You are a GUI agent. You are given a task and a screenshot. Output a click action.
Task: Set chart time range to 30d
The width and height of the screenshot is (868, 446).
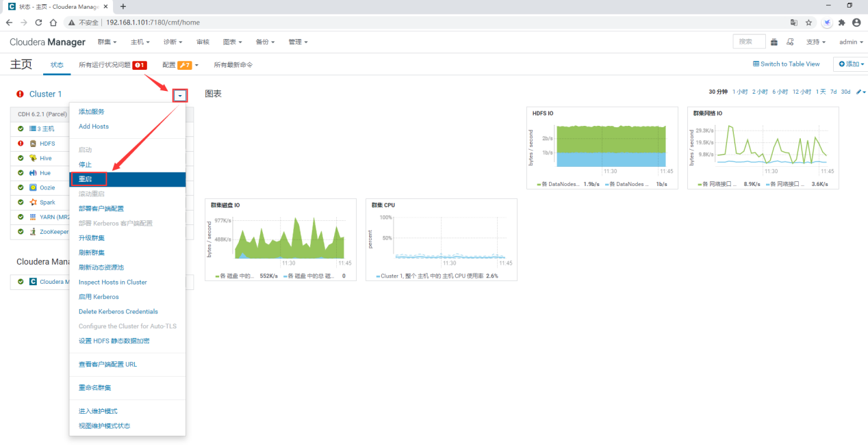(x=846, y=92)
